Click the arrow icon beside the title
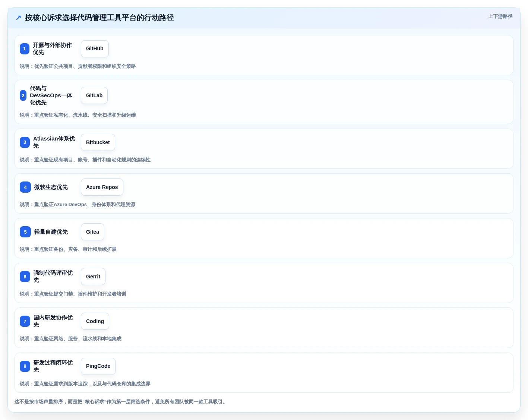Screen dimensions: 528x420 coord(18,18)
